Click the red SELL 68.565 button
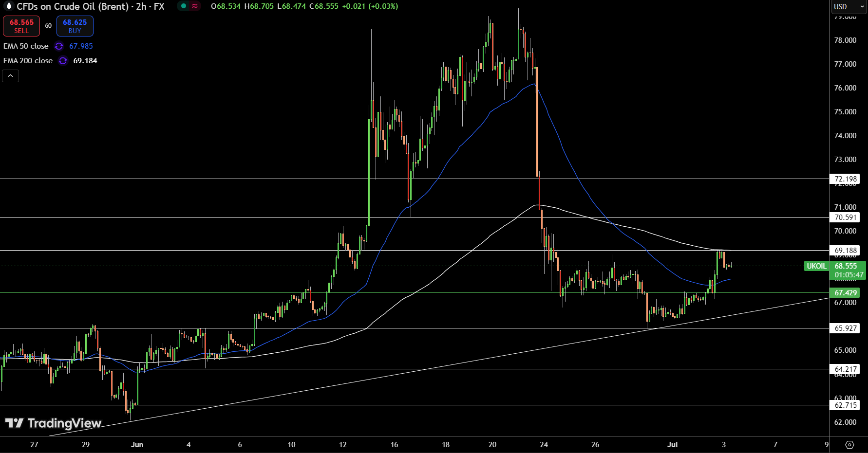This screenshot has width=868, height=453. (21, 26)
